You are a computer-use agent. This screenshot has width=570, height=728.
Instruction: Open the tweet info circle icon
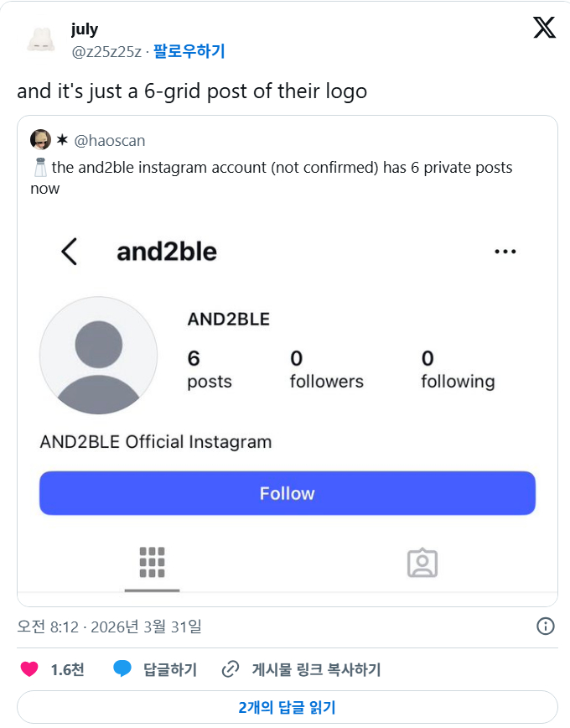click(546, 626)
